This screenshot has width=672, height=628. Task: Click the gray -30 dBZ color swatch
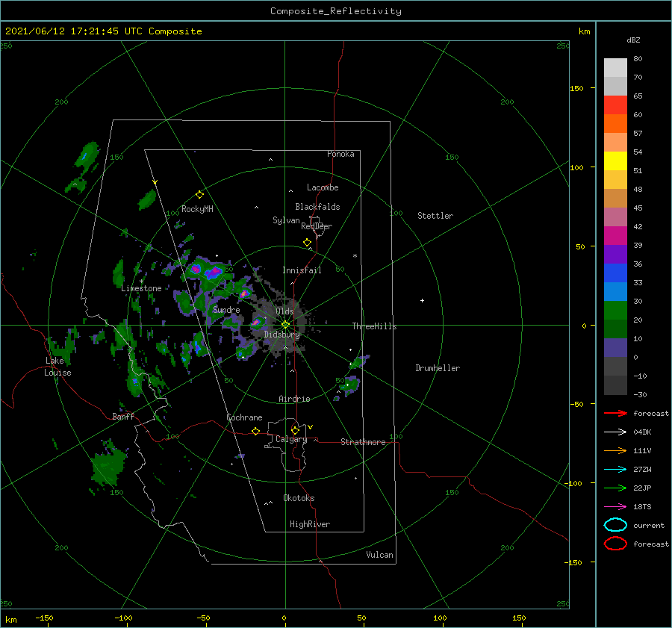pos(615,385)
